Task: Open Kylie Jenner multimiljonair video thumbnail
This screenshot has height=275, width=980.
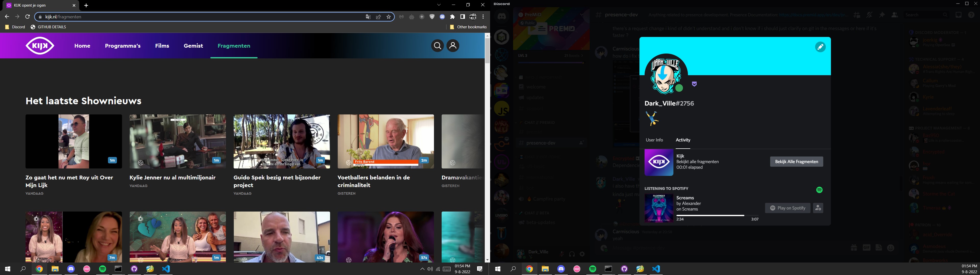Action: click(178, 141)
